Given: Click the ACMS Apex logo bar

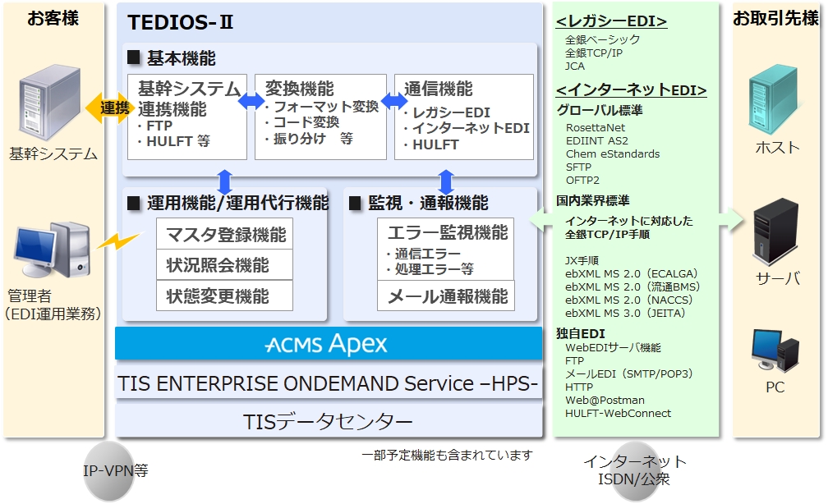Looking at the screenshot, I should [329, 344].
